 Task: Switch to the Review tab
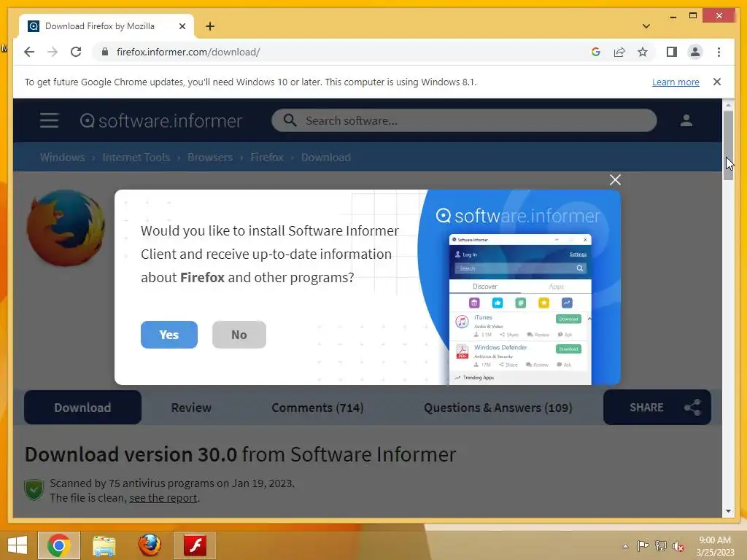click(x=191, y=408)
